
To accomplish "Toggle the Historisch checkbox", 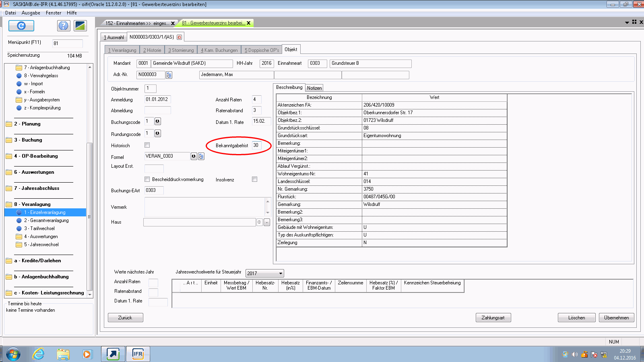I will click(x=147, y=145).
